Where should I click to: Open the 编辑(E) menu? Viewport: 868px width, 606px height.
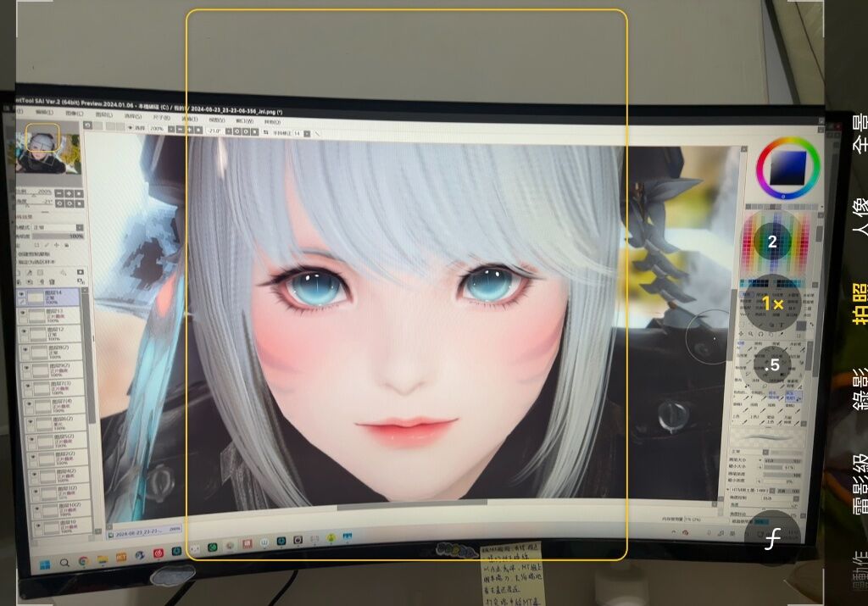click(44, 113)
